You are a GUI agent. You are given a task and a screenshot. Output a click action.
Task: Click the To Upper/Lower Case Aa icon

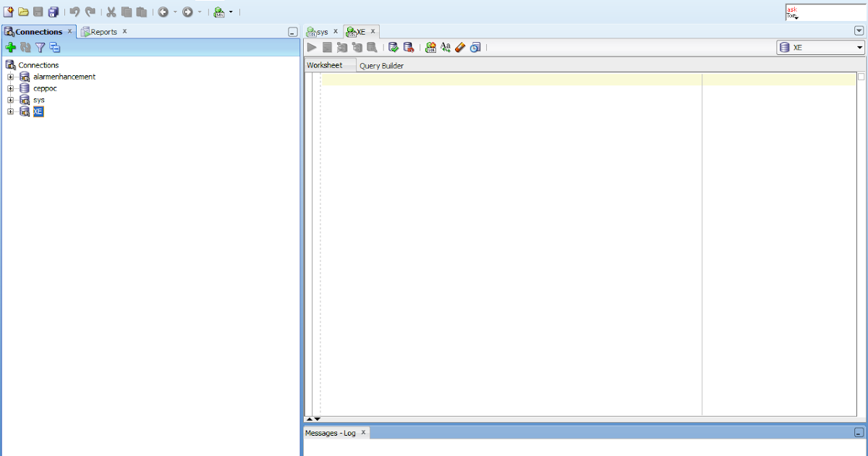pos(446,46)
